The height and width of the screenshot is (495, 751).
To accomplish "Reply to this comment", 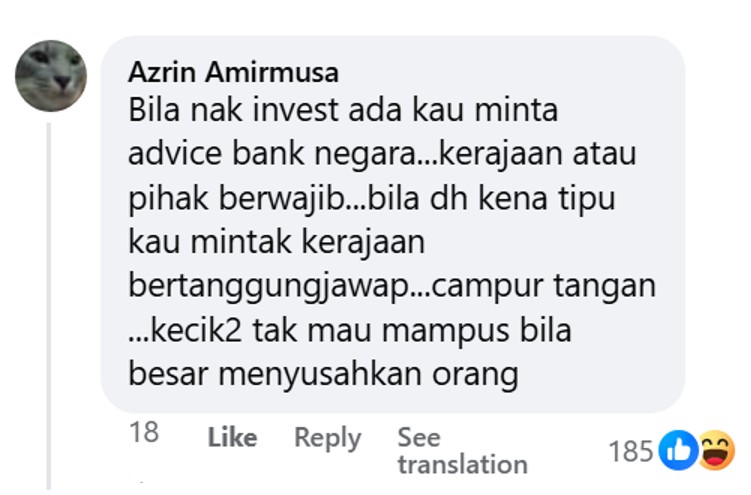I will pos(328,438).
